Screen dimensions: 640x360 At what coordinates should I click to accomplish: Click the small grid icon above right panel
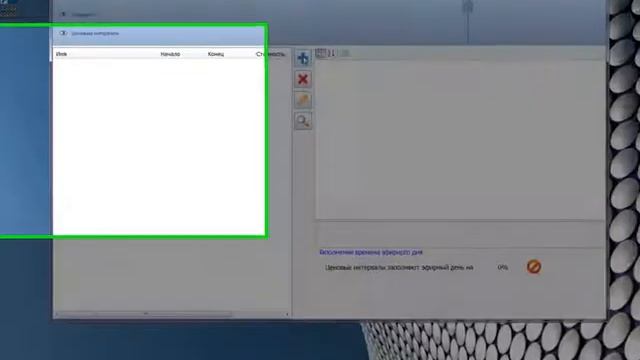tap(321, 53)
